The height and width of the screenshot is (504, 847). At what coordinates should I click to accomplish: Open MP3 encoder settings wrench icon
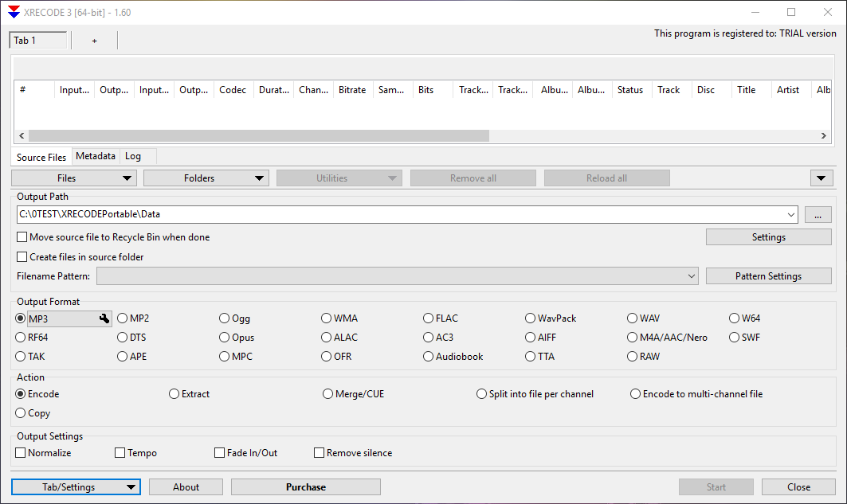[x=104, y=318]
